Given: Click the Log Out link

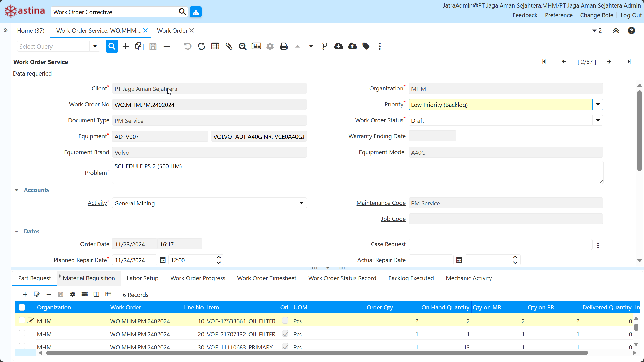Looking at the screenshot, I should point(631,15).
